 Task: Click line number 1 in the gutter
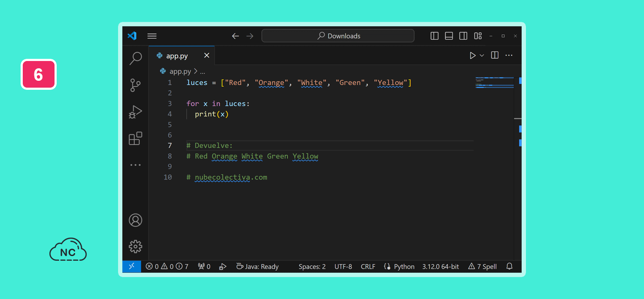(x=170, y=82)
